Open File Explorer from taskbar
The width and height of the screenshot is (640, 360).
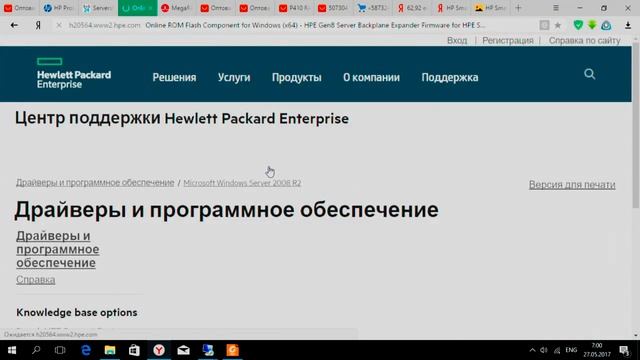[110, 350]
